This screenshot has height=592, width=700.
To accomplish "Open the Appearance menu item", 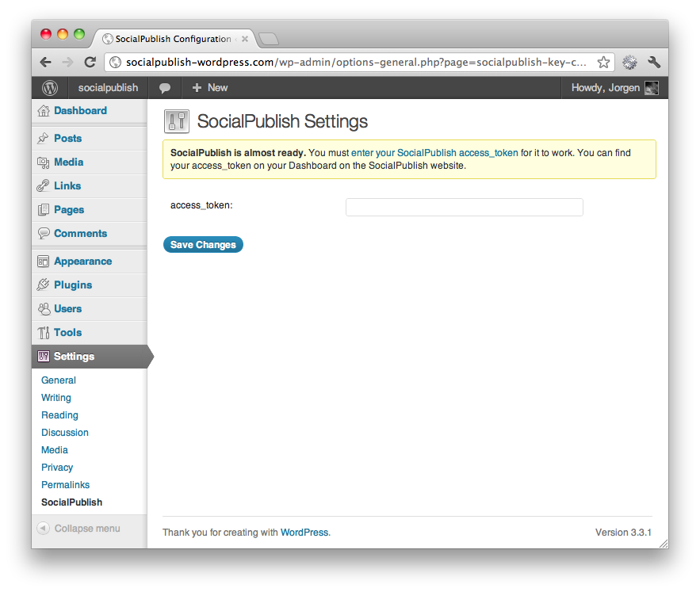I will [x=83, y=262].
